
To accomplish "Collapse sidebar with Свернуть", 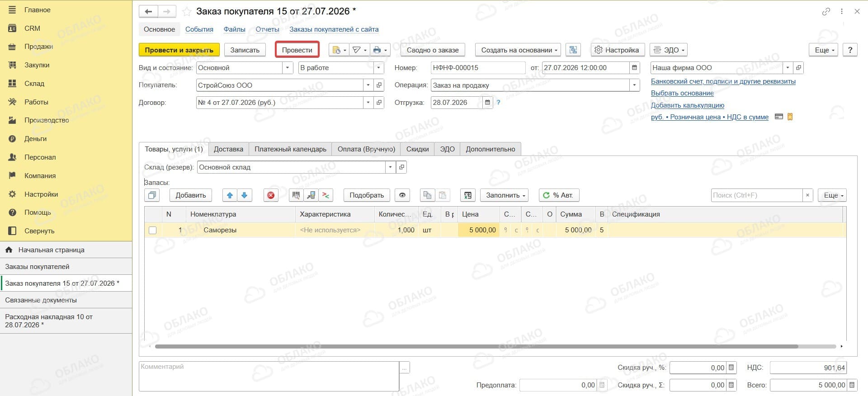I will [39, 231].
